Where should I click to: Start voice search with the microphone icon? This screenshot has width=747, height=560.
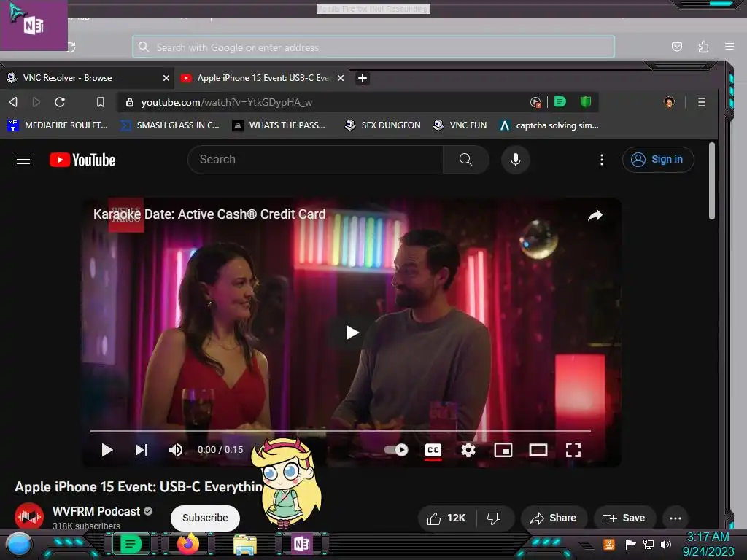516,160
